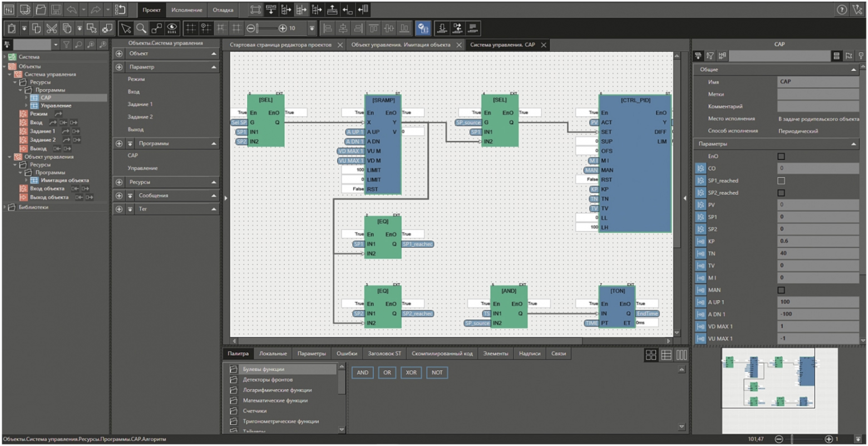
Task: Click the grid size slider track
Action: pyautogui.click(x=268, y=28)
